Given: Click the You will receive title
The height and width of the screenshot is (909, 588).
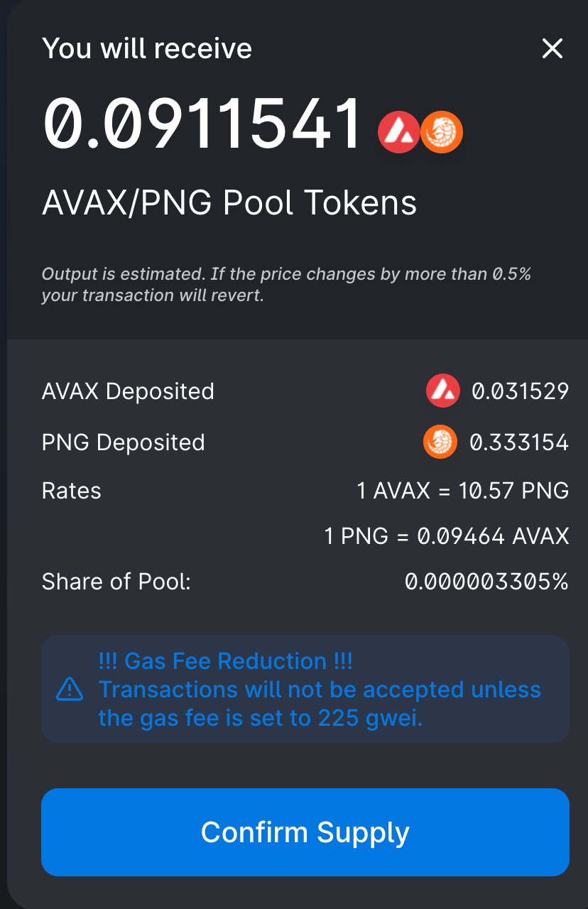Looking at the screenshot, I should 147,48.
